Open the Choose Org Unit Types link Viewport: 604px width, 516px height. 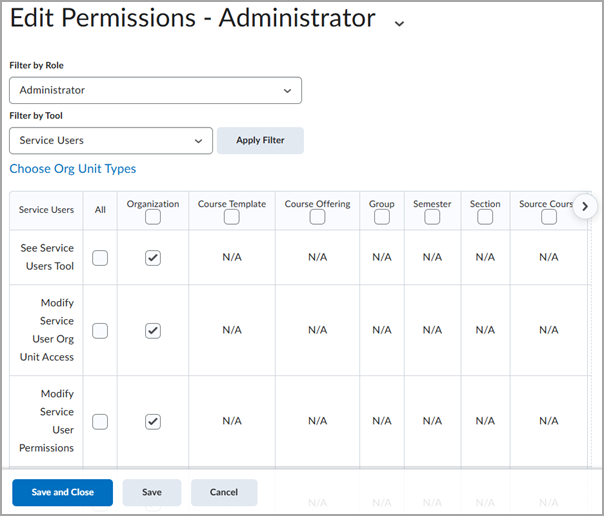click(73, 169)
